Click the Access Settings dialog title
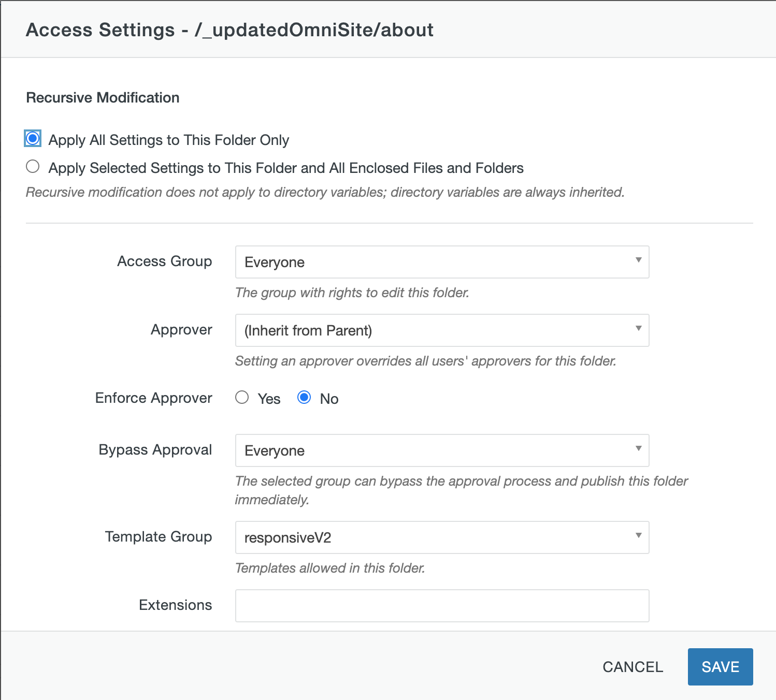Image resolution: width=776 pixels, height=700 pixels. tap(229, 30)
